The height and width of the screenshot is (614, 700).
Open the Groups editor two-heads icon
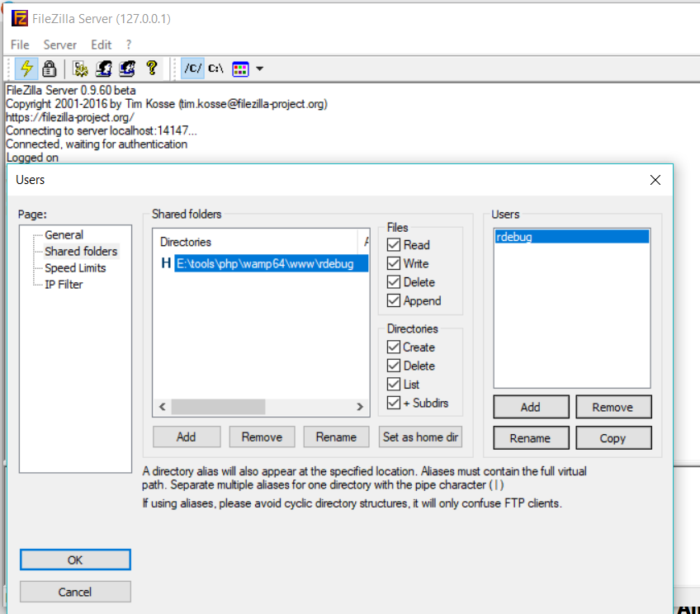(127, 68)
